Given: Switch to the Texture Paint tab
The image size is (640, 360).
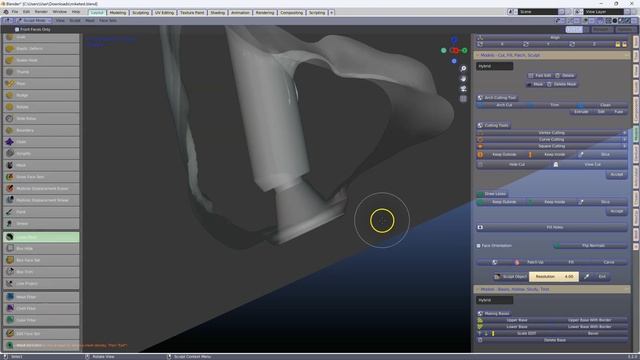Looking at the screenshot, I should coord(192,13).
